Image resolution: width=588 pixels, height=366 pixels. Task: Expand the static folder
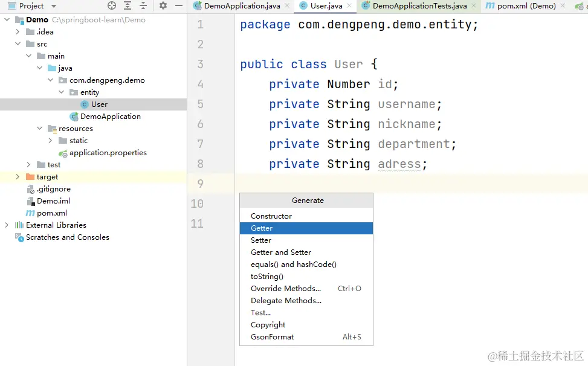[x=51, y=141]
